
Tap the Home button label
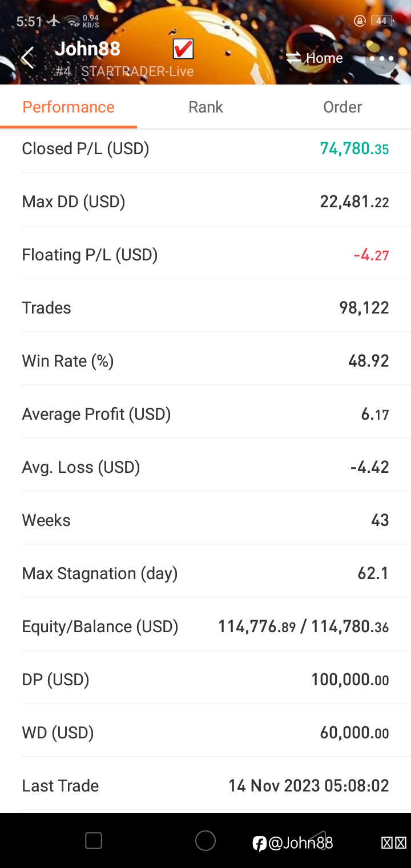tap(324, 58)
